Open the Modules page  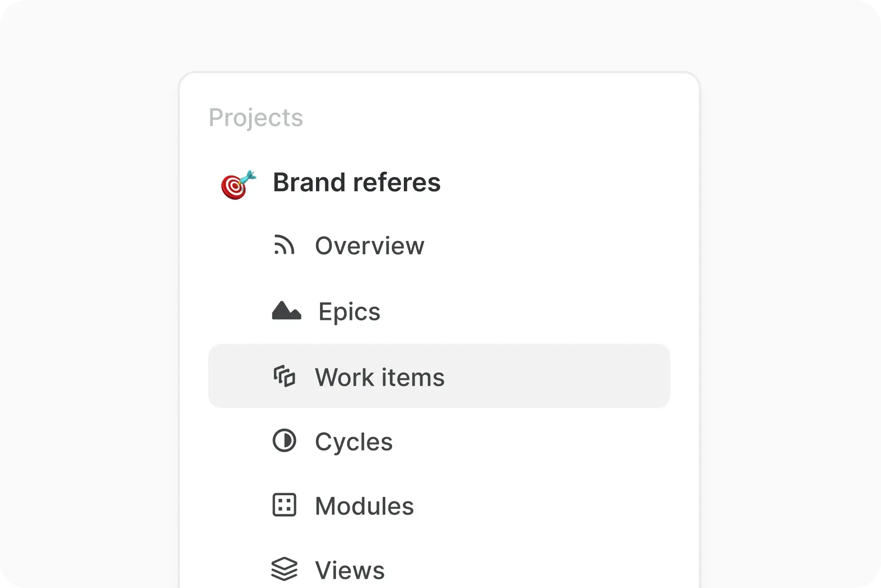tap(363, 505)
